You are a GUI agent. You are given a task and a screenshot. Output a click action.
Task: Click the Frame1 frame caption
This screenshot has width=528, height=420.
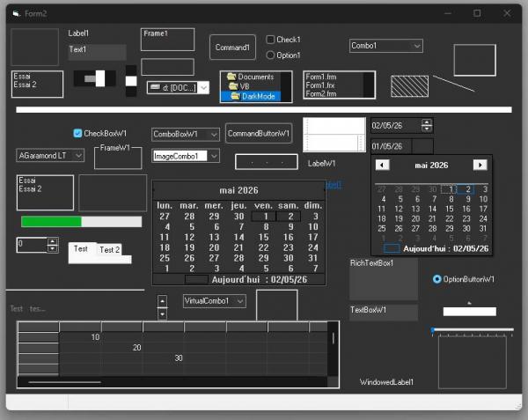coord(156,33)
